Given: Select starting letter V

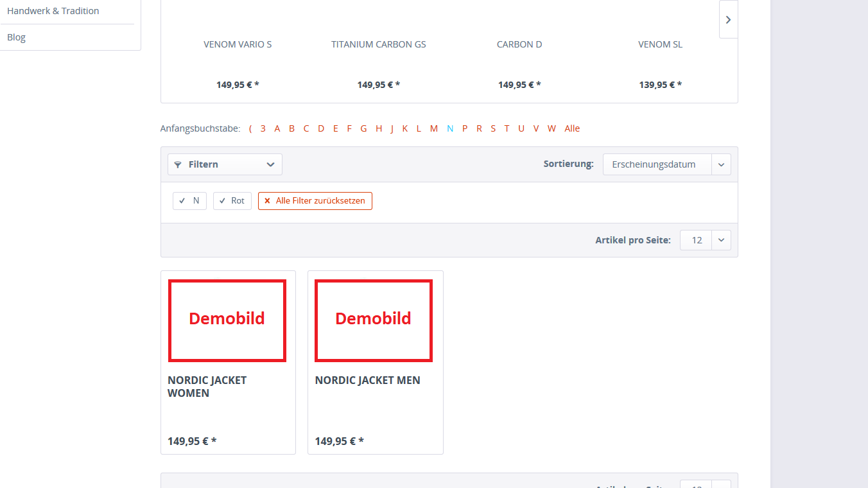Looking at the screenshot, I should coord(536,128).
